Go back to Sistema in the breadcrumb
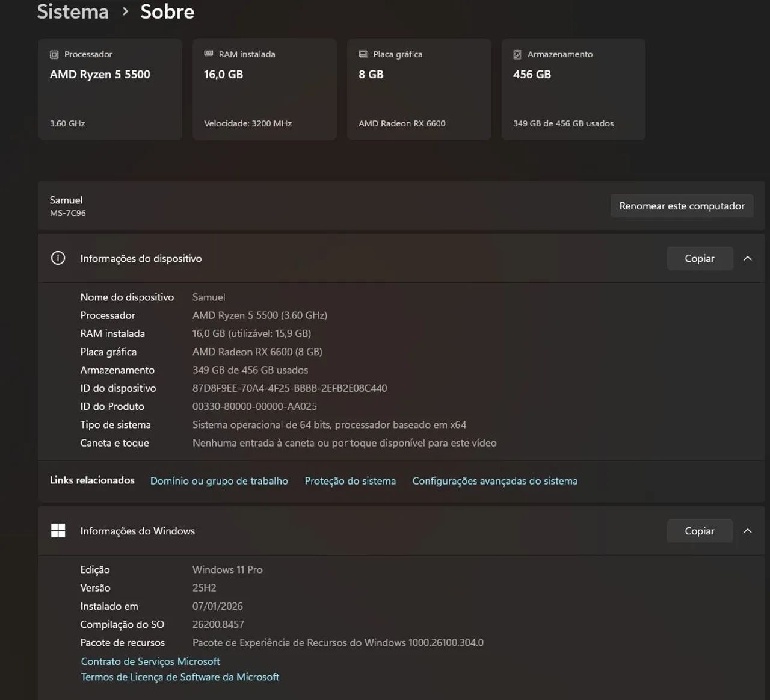Image resolution: width=770 pixels, height=700 pixels. point(73,11)
